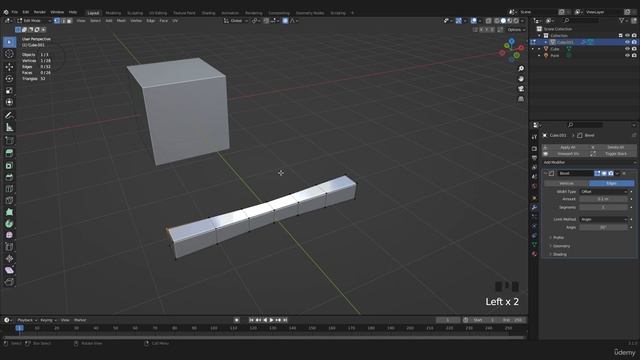Collapse the Collection tree in outliner
640x360 pixels.
540,36
